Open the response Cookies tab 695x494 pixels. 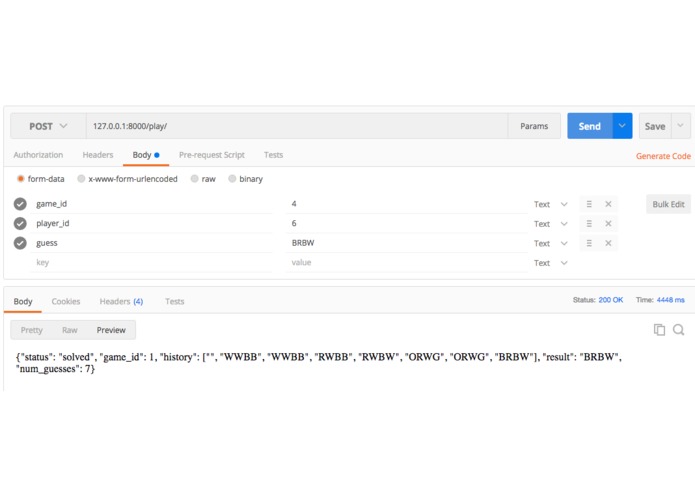click(x=66, y=302)
